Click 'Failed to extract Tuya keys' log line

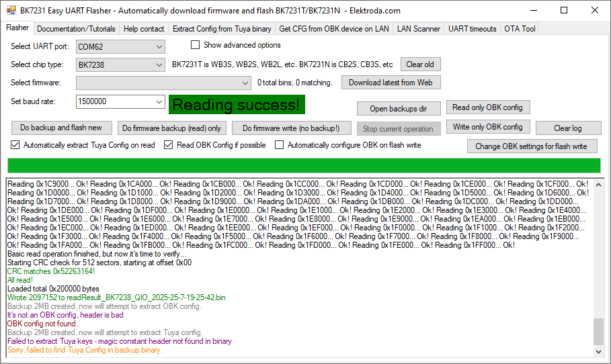(120, 341)
